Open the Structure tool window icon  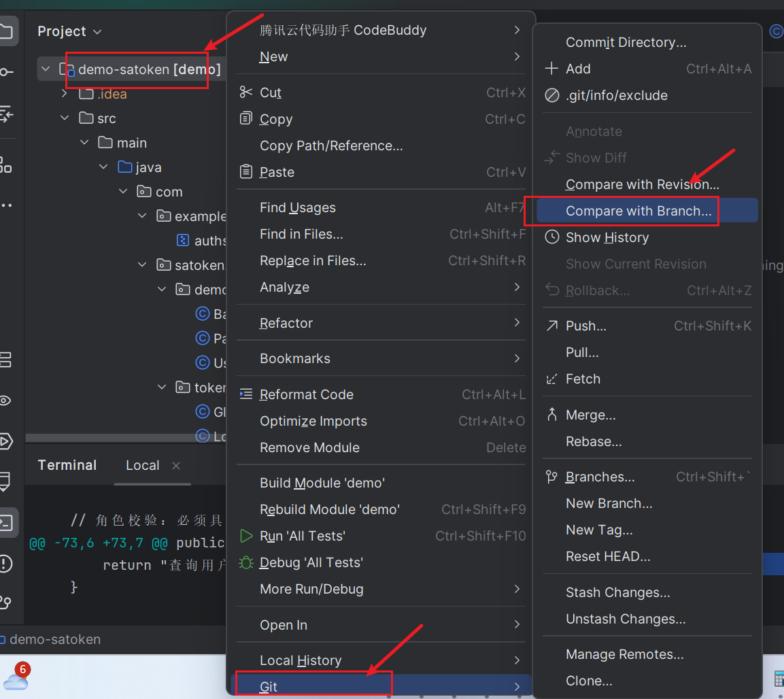point(5,164)
